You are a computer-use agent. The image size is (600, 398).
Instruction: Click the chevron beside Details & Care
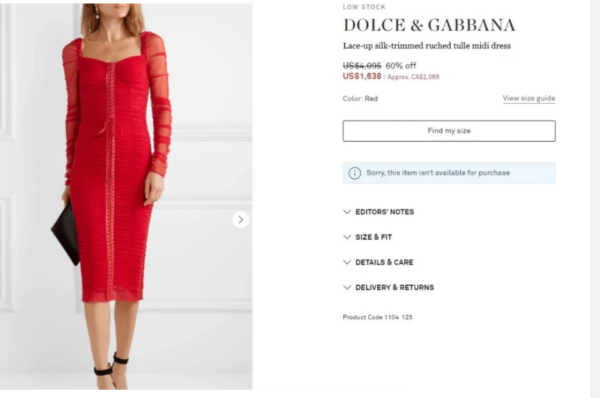(347, 262)
